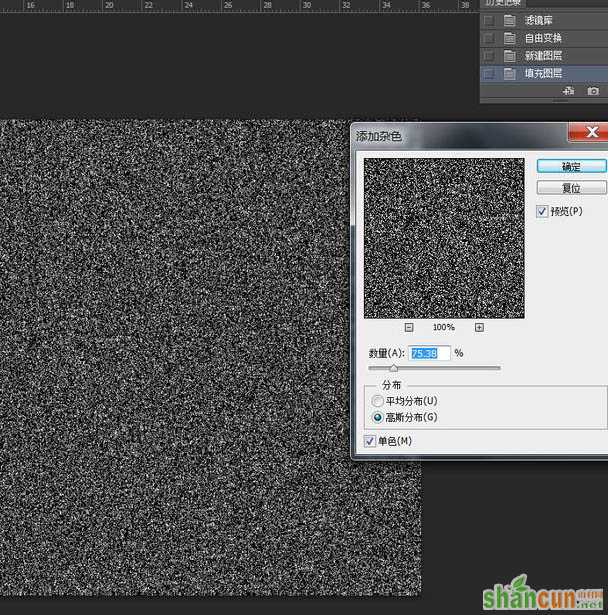Click the 添加杂色 dialog title bar
The height and width of the screenshot is (615, 608).
tap(459, 136)
